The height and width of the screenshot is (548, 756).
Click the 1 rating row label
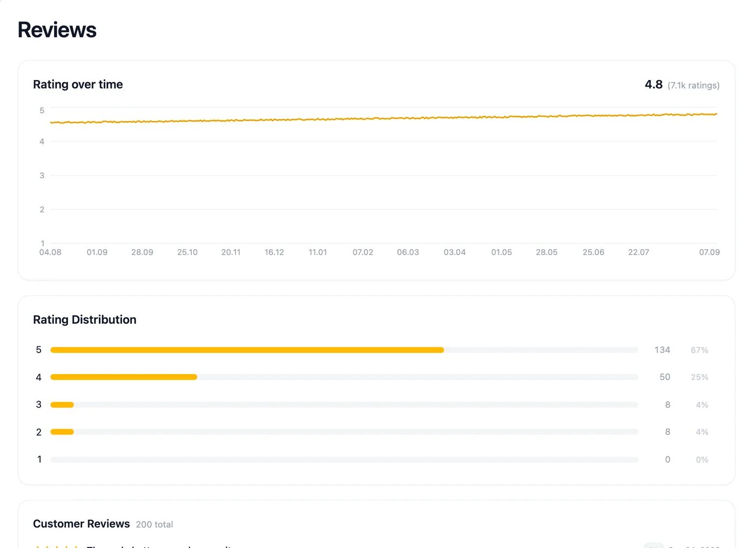click(39, 459)
